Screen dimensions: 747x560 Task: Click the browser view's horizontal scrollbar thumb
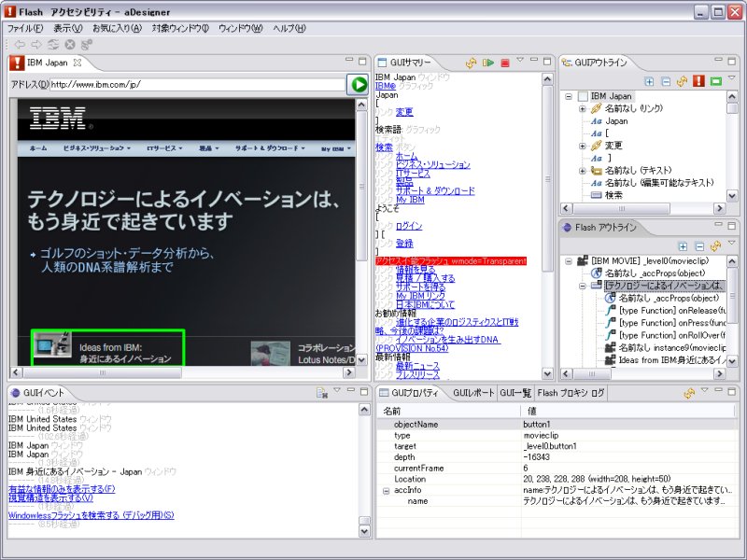[102, 372]
